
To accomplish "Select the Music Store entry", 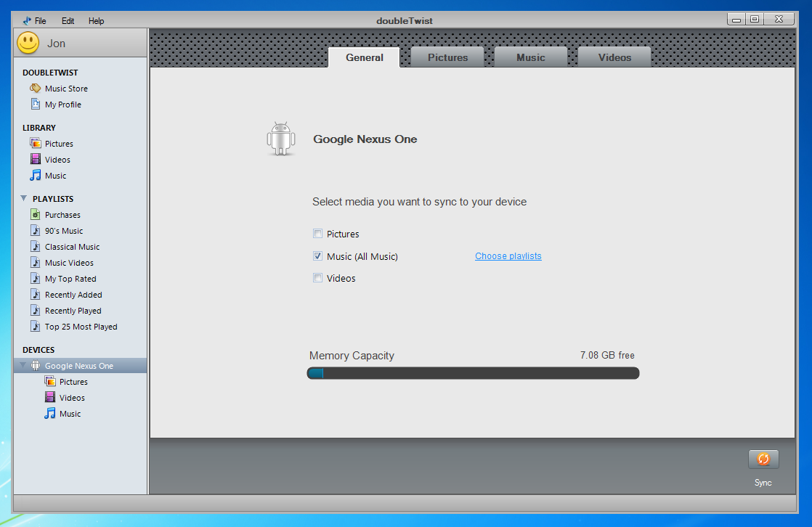I will (66, 89).
